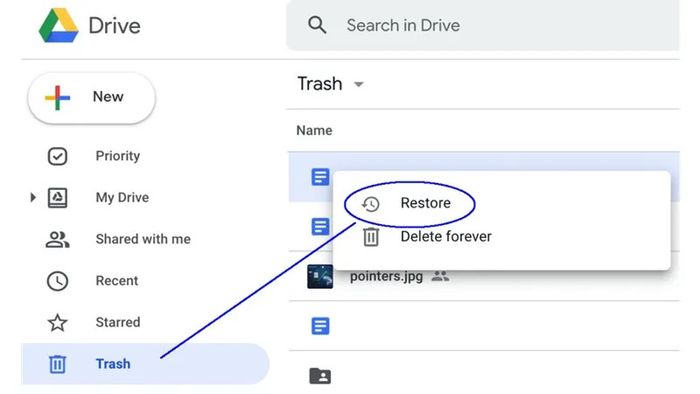Select the shared folder icon row

[x=320, y=376]
